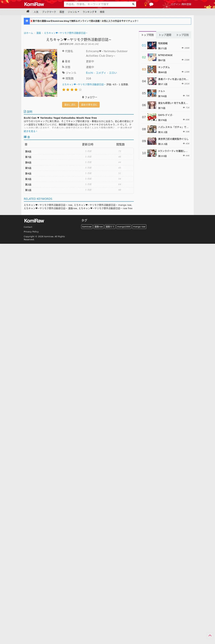Click the 漫画ろう tag
The image size is (215, 644).
110,227
